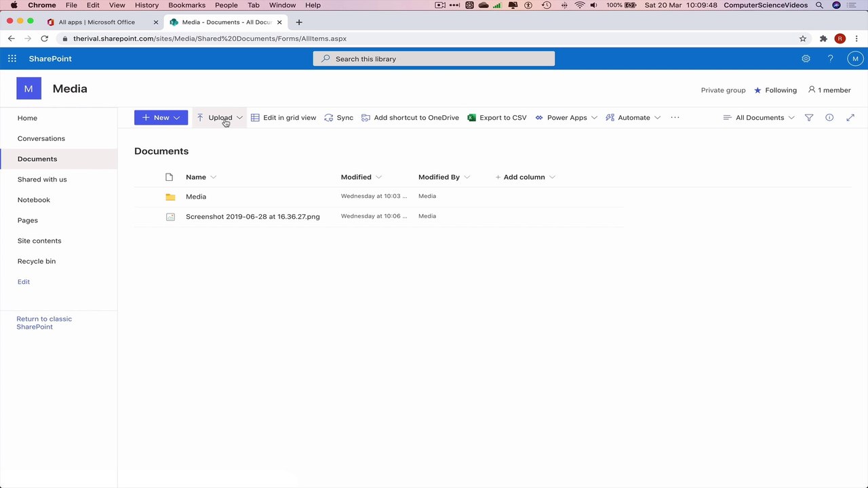This screenshot has width=868, height=488.
Task: Open the Chrome three-dot menu
Action: (857, 39)
